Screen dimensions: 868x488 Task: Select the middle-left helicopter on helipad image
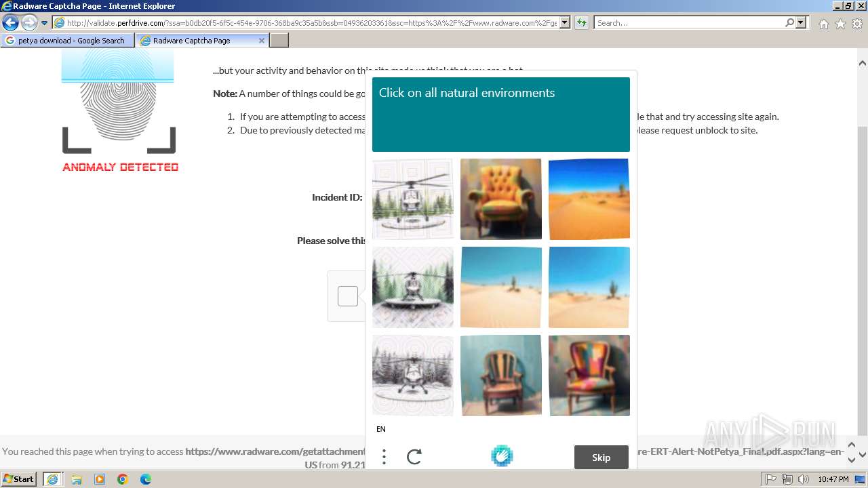coord(413,287)
